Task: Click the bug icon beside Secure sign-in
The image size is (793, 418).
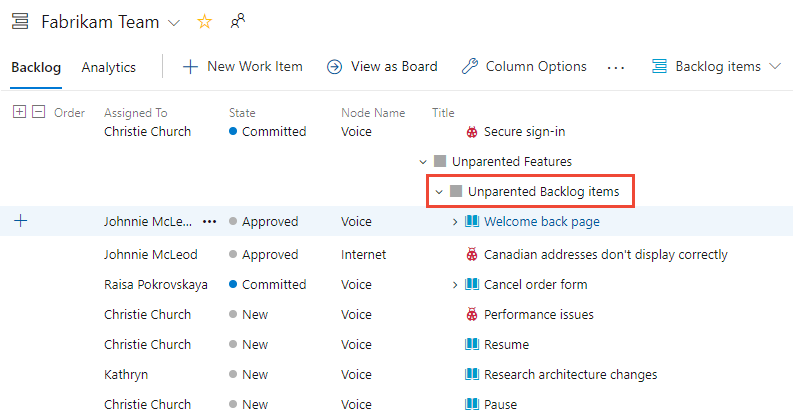Action: (x=472, y=132)
